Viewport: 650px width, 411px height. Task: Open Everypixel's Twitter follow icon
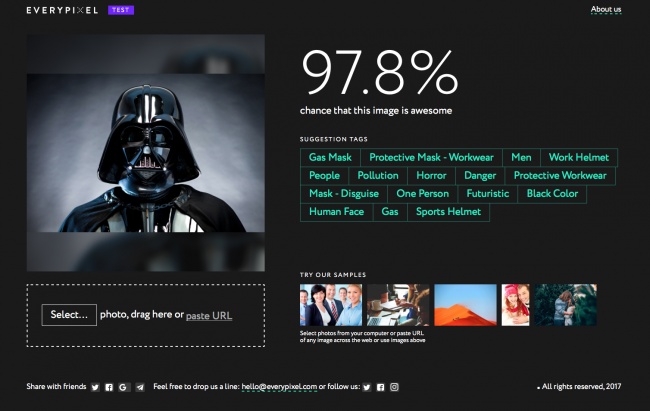pos(367,387)
